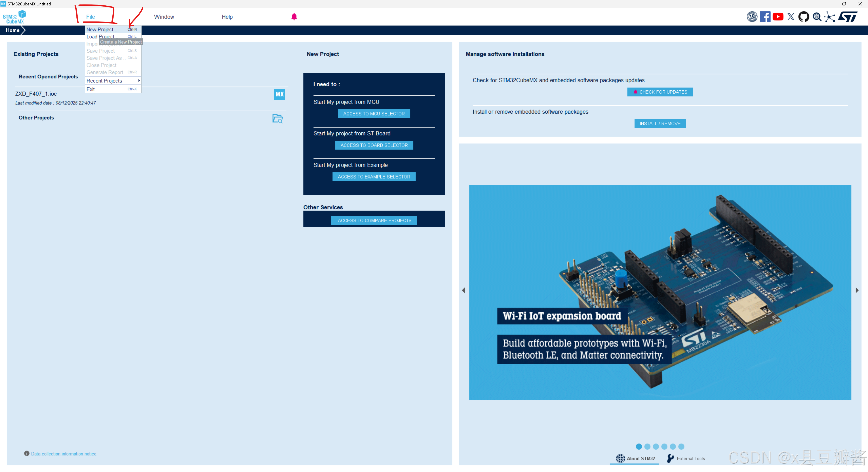868x472 pixels.
Task: Open the GitHub icon in header
Action: [804, 16]
